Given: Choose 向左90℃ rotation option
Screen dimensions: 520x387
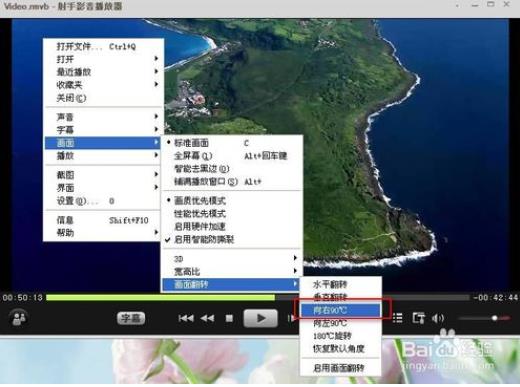Looking at the screenshot, I should click(341, 323).
